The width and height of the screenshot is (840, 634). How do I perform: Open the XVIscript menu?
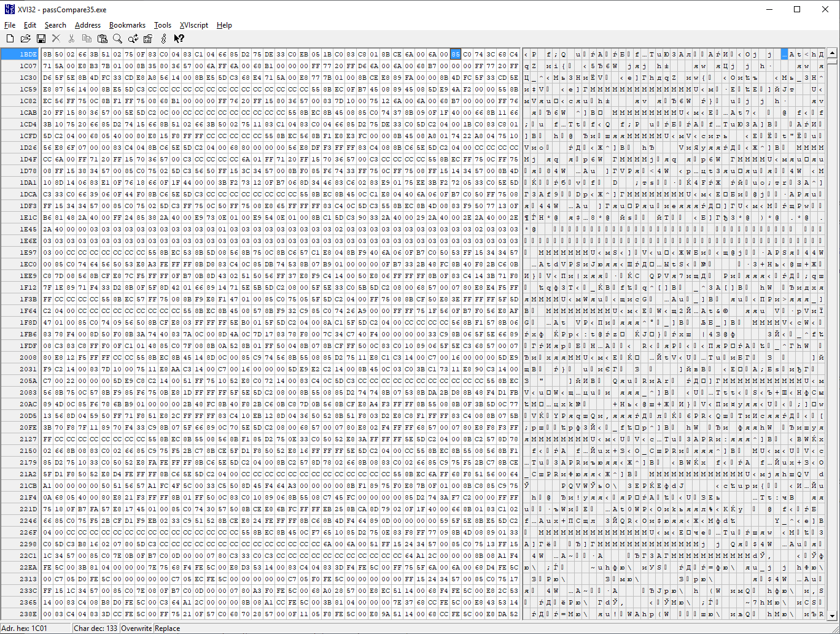(194, 25)
